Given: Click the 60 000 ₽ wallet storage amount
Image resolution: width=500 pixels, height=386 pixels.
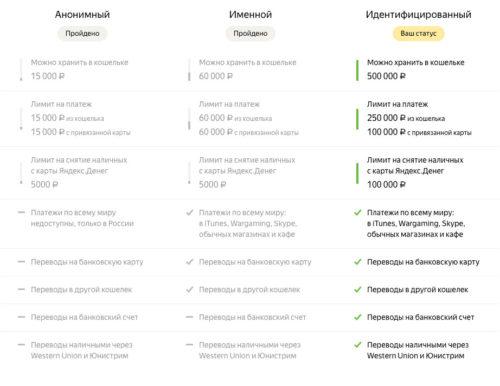Looking at the screenshot, I should pos(216,76).
